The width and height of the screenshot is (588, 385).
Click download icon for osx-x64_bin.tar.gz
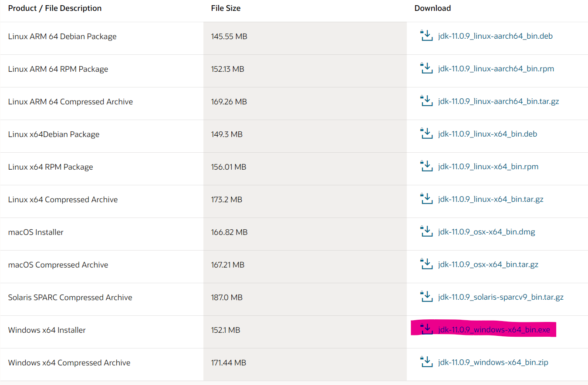point(426,264)
